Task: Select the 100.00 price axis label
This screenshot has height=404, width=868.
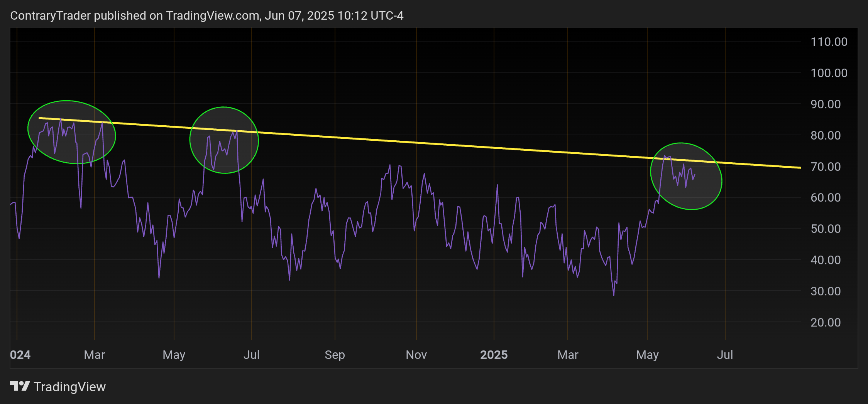Action: click(829, 73)
